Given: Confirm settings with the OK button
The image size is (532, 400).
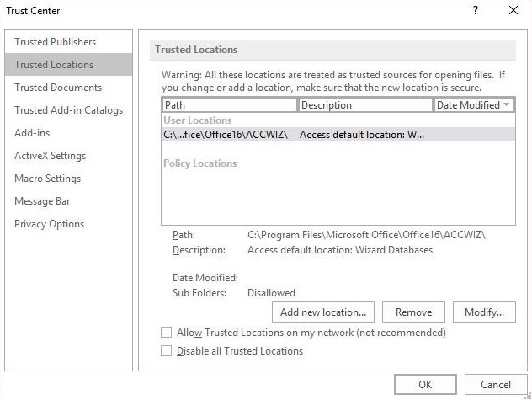Looking at the screenshot, I should point(425,384).
